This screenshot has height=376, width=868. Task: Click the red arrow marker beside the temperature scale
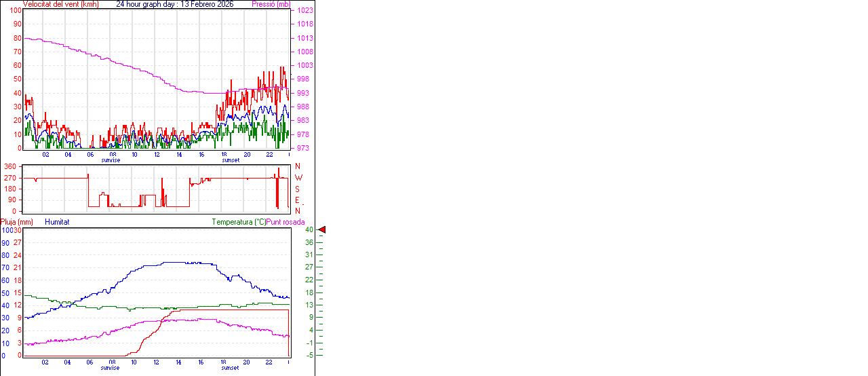tap(322, 230)
